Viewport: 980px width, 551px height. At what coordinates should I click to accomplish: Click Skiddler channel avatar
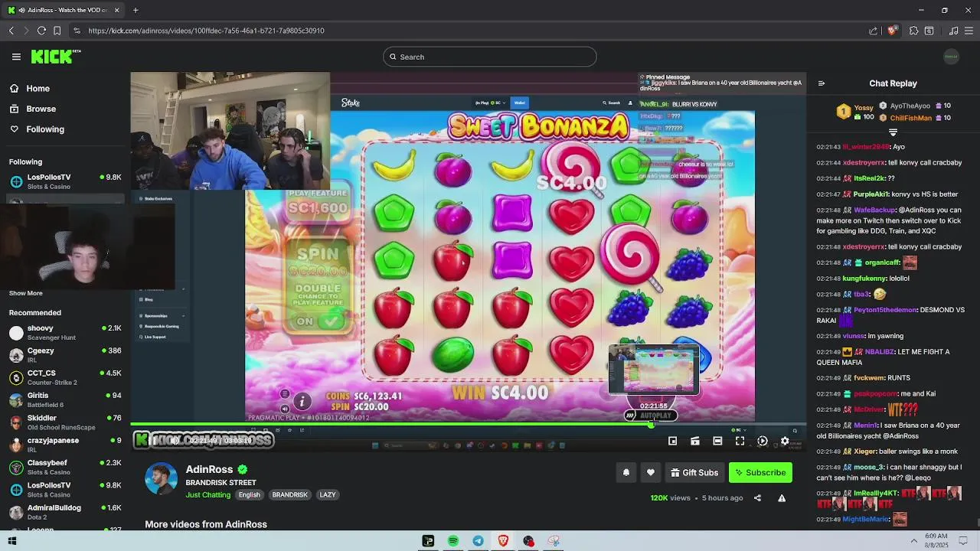click(x=16, y=422)
